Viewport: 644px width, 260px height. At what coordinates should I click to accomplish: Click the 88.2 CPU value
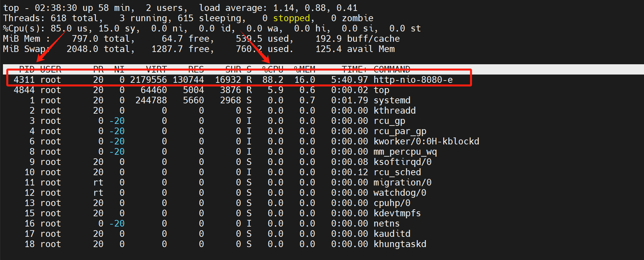pos(273,80)
